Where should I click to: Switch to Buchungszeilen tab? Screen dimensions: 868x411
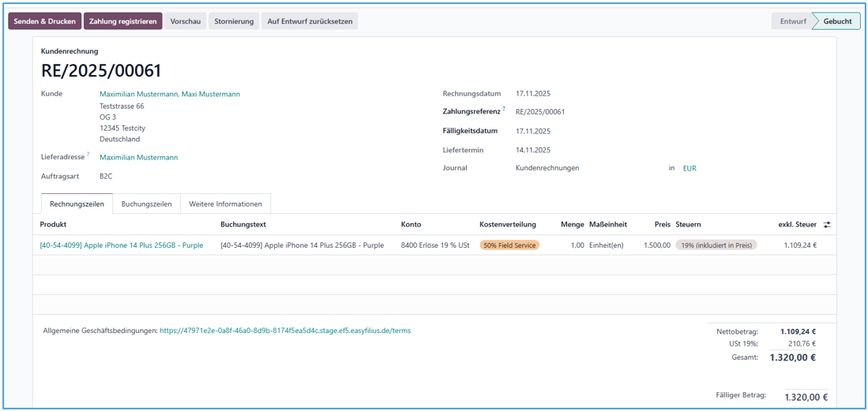[146, 204]
